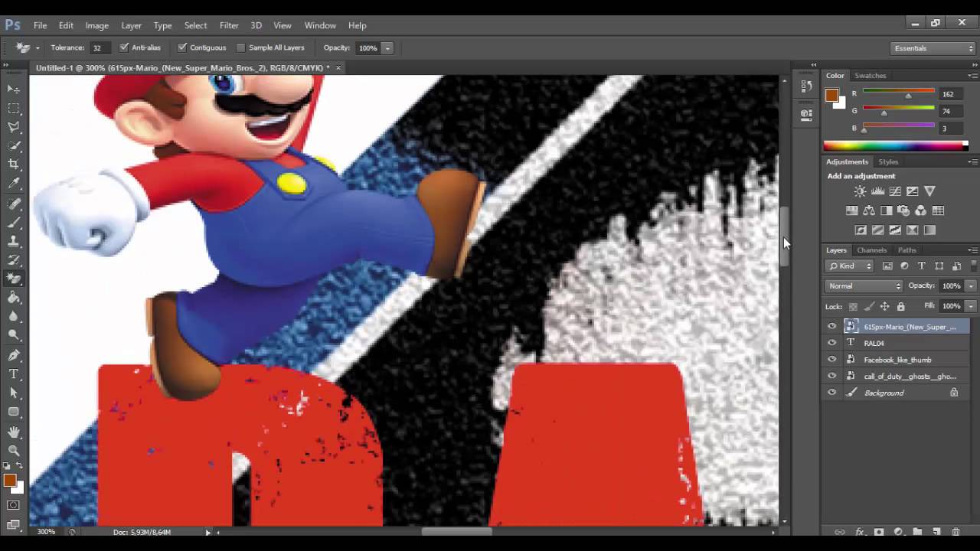Switch to the Channels tab
The image size is (980, 551).
pos(871,250)
